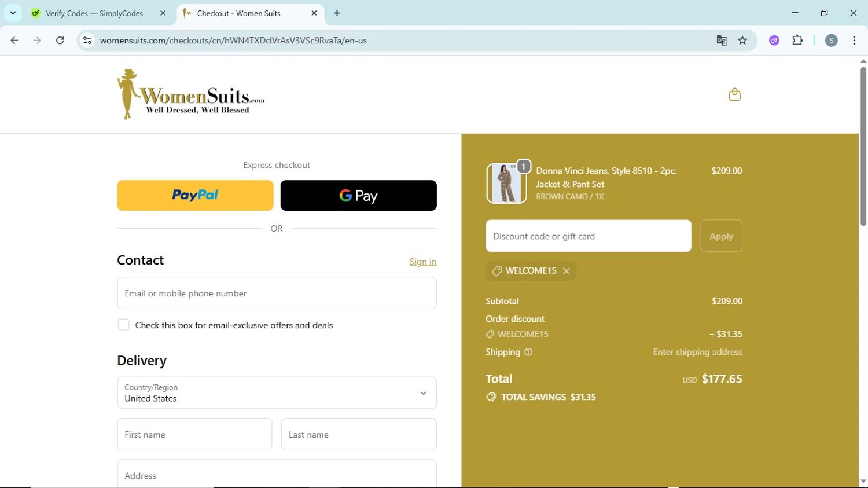Click the Sign in link

point(423,262)
